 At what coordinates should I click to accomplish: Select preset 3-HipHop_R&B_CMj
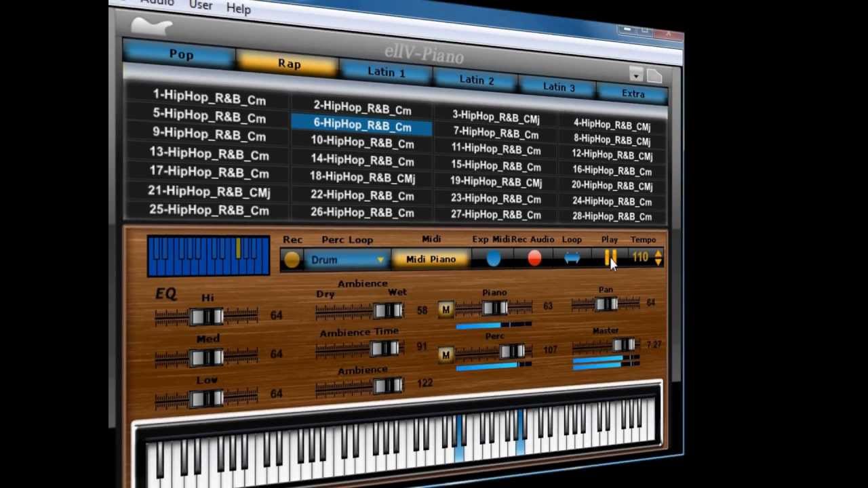pyautogui.click(x=496, y=117)
